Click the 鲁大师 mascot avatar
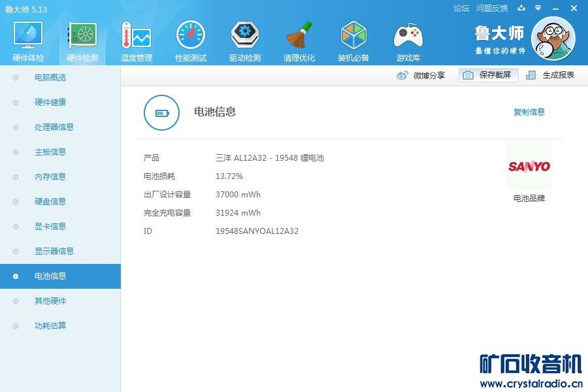The height and width of the screenshot is (392, 588). (x=553, y=39)
